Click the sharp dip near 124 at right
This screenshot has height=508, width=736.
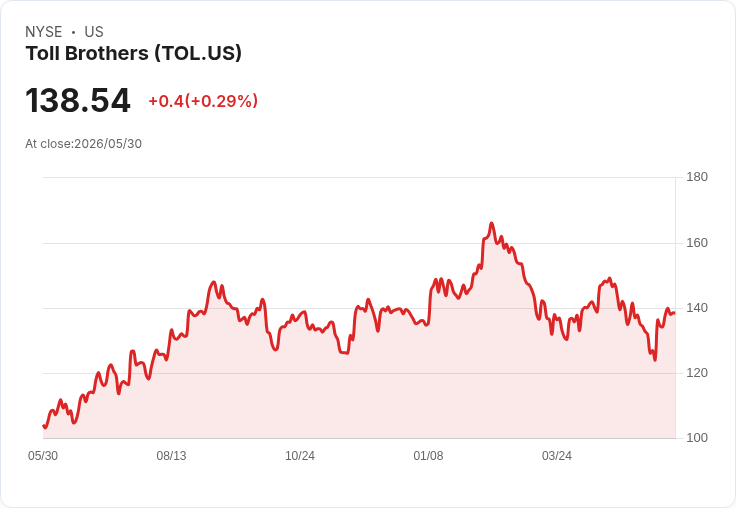(x=655, y=360)
